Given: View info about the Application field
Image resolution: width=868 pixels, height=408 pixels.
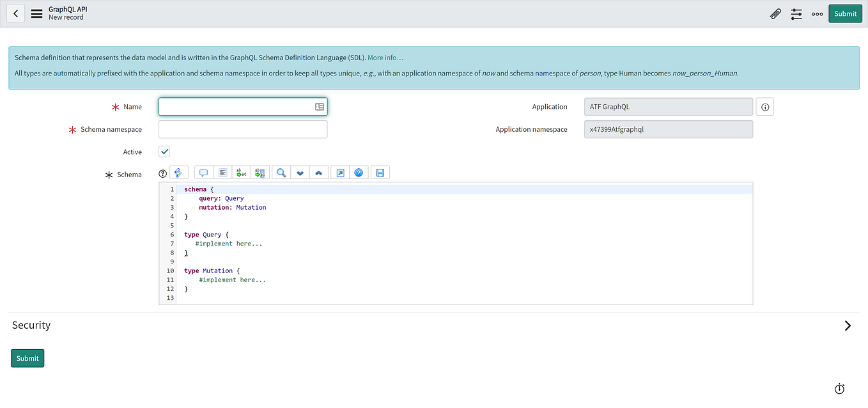Looking at the screenshot, I should point(764,106).
